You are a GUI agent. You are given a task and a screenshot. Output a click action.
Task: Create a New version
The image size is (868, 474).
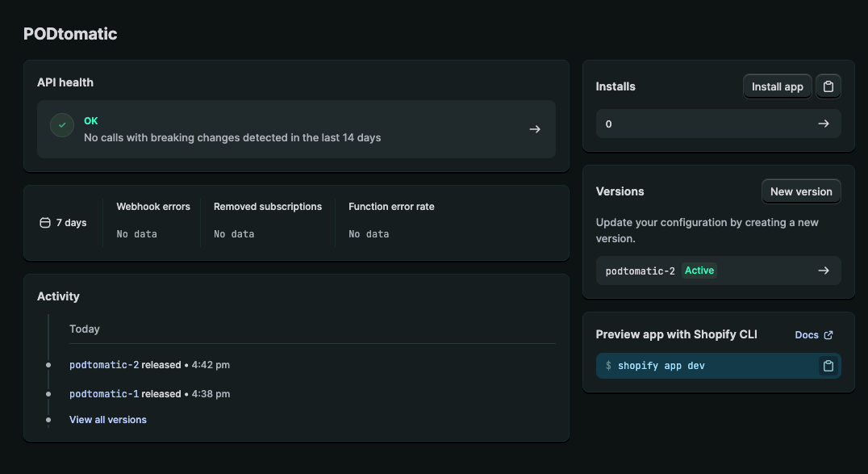pos(801,191)
